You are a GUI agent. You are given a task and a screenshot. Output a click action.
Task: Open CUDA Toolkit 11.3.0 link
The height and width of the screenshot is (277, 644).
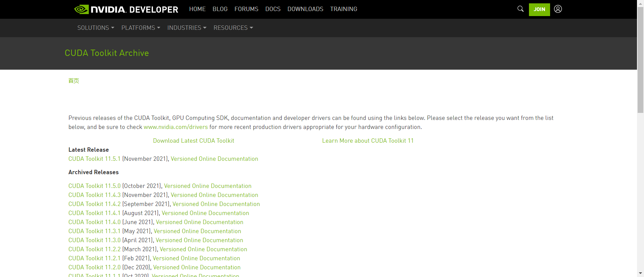point(94,240)
